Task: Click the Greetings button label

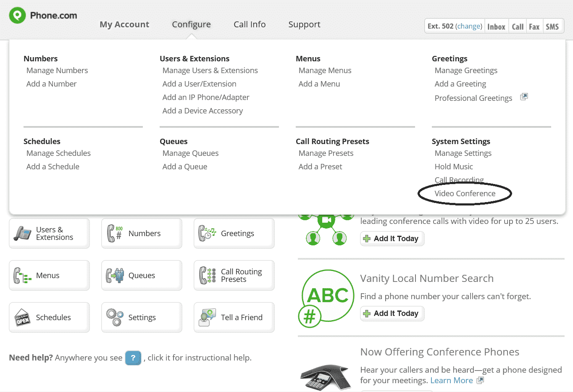Action: [x=237, y=234]
